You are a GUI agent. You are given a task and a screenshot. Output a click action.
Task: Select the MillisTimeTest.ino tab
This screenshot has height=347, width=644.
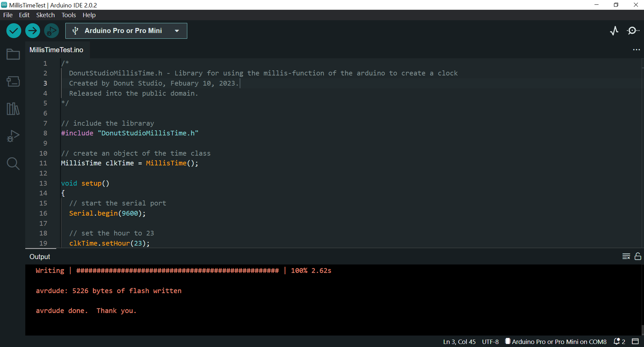[x=56, y=49]
